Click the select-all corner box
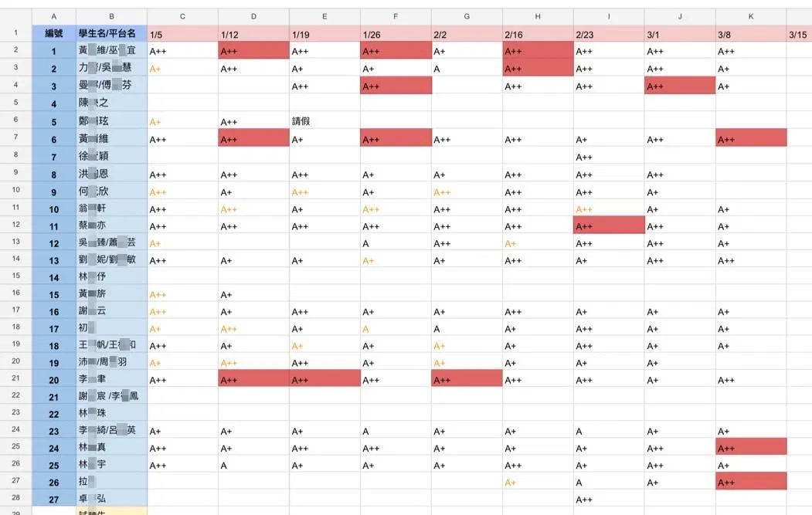The height and width of the screenshot is (515, 812). 16,16
